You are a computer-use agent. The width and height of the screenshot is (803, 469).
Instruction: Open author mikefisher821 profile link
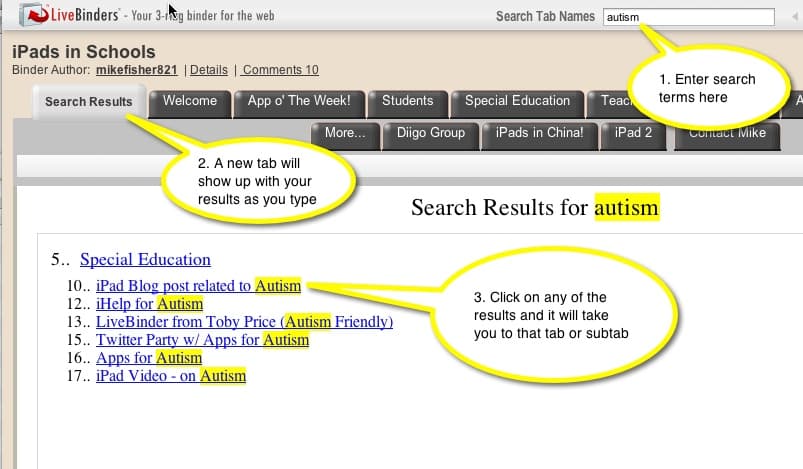pyautogui.click(x=137, y=70)
